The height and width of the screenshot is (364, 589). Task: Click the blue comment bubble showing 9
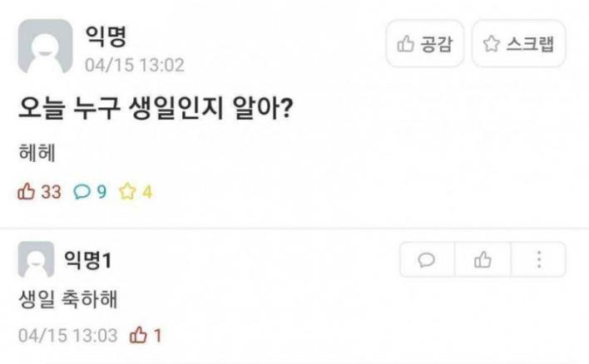pyautogui.click(x=82, y=193)
